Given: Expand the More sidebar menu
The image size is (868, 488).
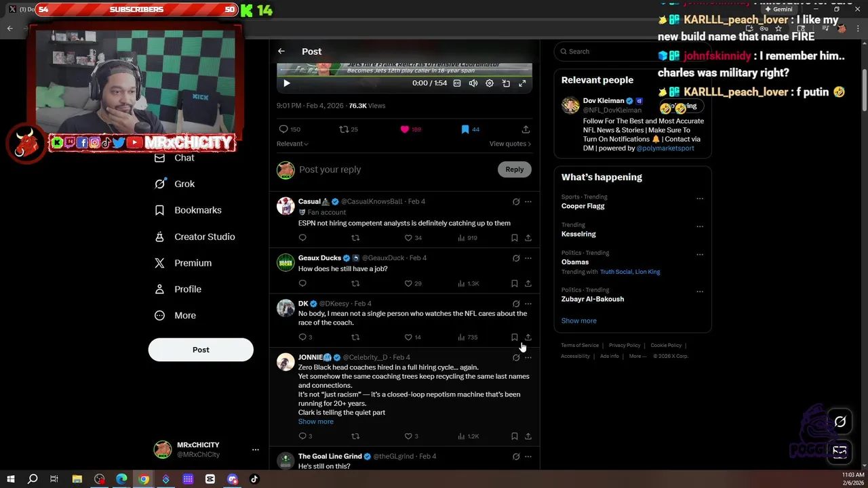Looking at the screenshot, I should [x=175, y=316].
